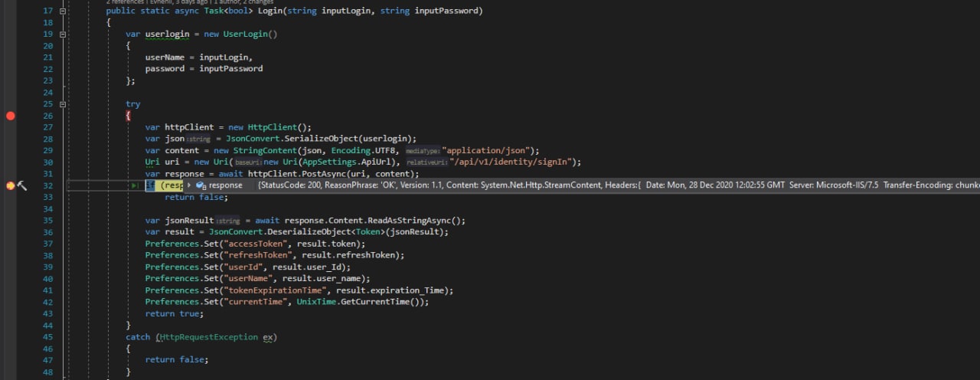Click the string type hint after json
Screen dimensions: 980x380
coord(199,139)
